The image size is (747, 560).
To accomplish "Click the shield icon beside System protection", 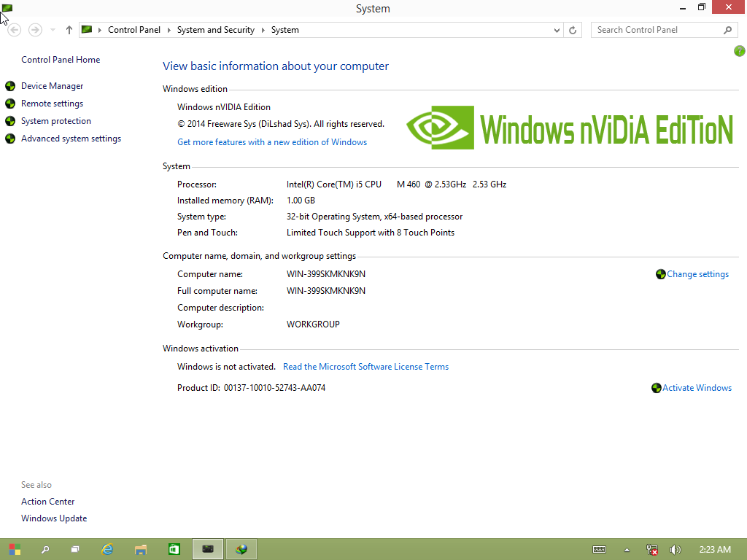I will click(x=10, y=121).
